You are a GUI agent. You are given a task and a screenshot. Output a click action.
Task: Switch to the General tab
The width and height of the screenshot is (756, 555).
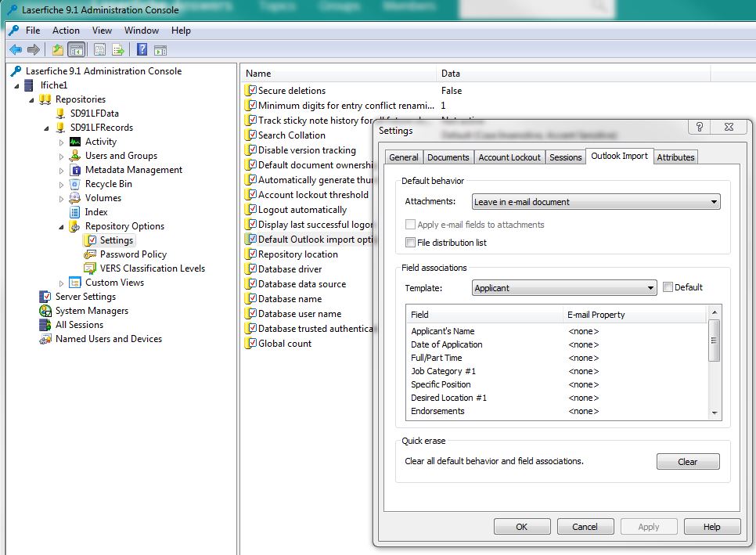[x=404, y=157]
